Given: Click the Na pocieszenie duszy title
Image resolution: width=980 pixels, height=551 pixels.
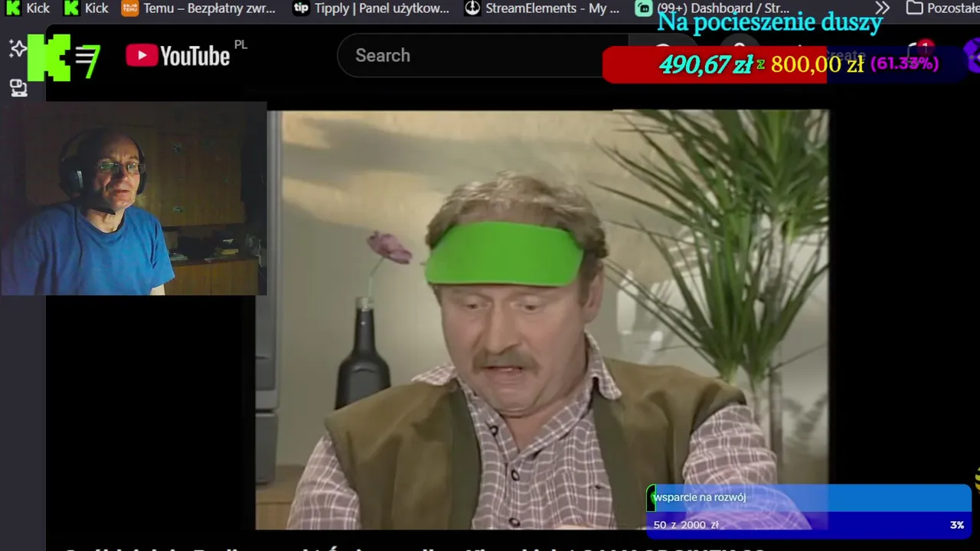Looking at the screenshot, I should [x=769, y=22].
